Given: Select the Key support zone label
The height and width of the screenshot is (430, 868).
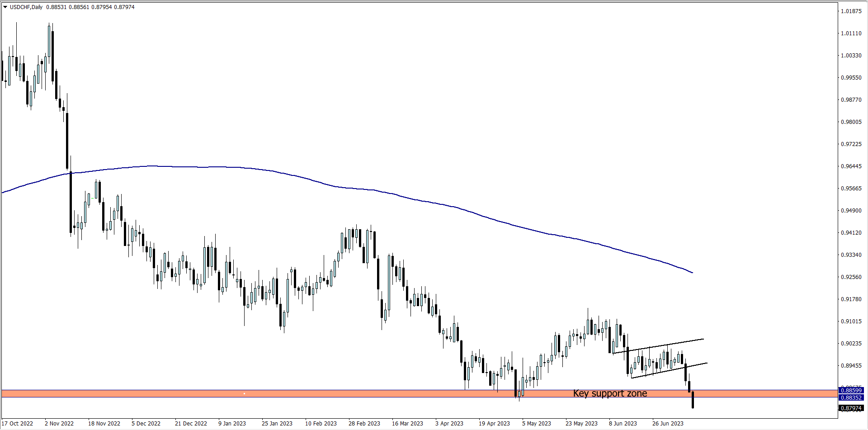Looking at the screenshot, I should coord(610,393).
